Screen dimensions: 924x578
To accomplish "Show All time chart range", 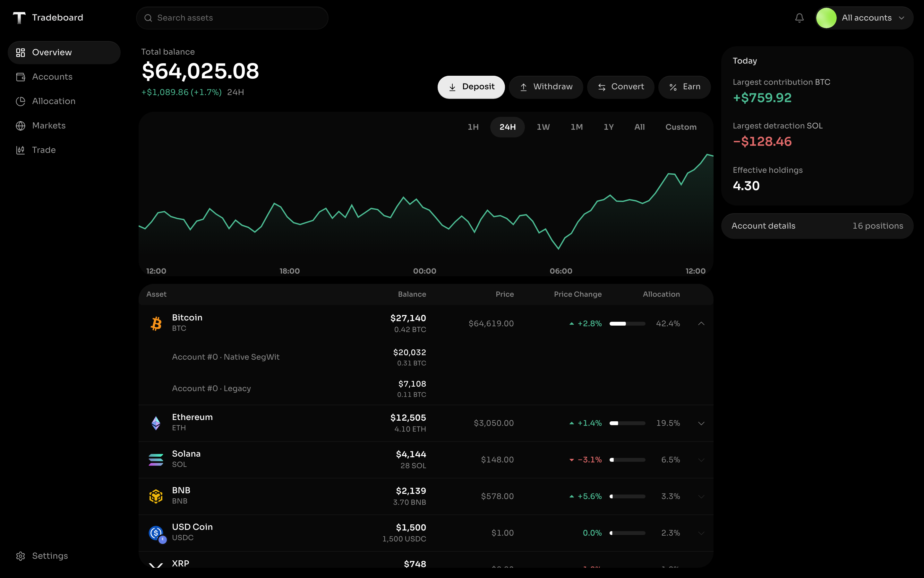I will pos(639,127).
